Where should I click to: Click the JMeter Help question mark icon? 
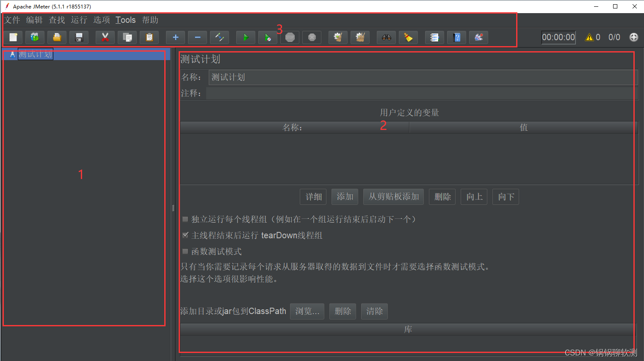pyautogui.click(x=456, y=37)
